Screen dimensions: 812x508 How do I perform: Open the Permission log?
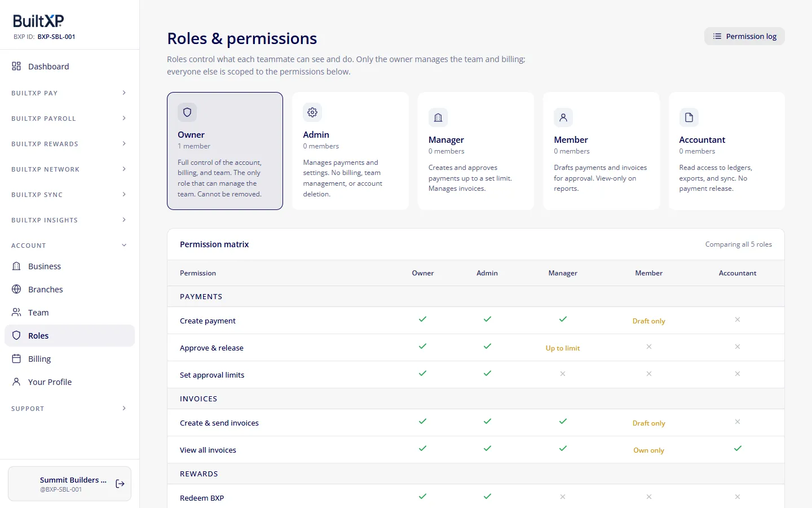[744, 36]
